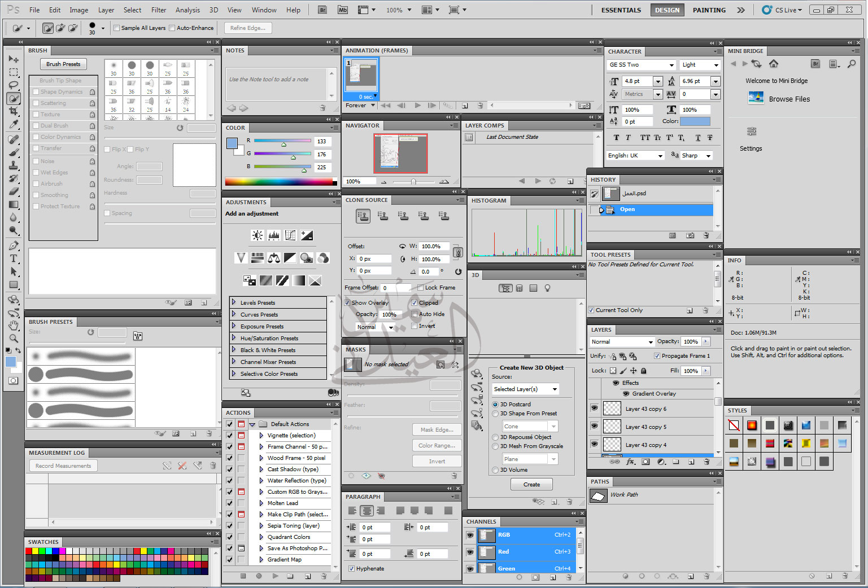Screen dimensions: 868x588
Task: Open the Layer menu
Action: coord(106,10)
